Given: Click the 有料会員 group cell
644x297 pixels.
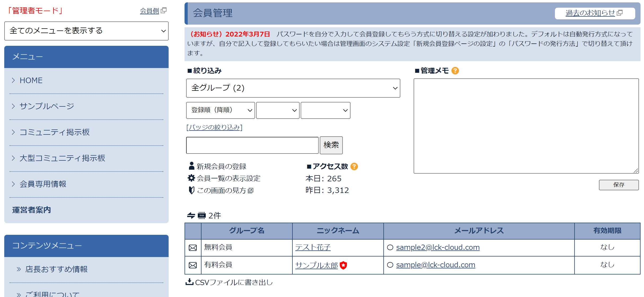Looking at the screenshot, I should tap(247, 265).
